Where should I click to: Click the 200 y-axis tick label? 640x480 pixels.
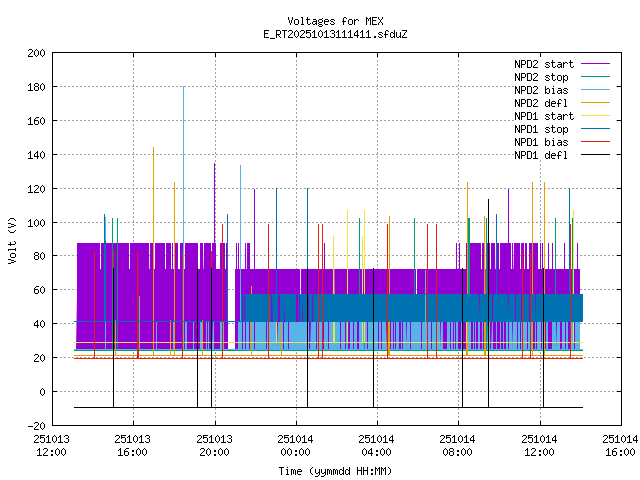[34, 53]
